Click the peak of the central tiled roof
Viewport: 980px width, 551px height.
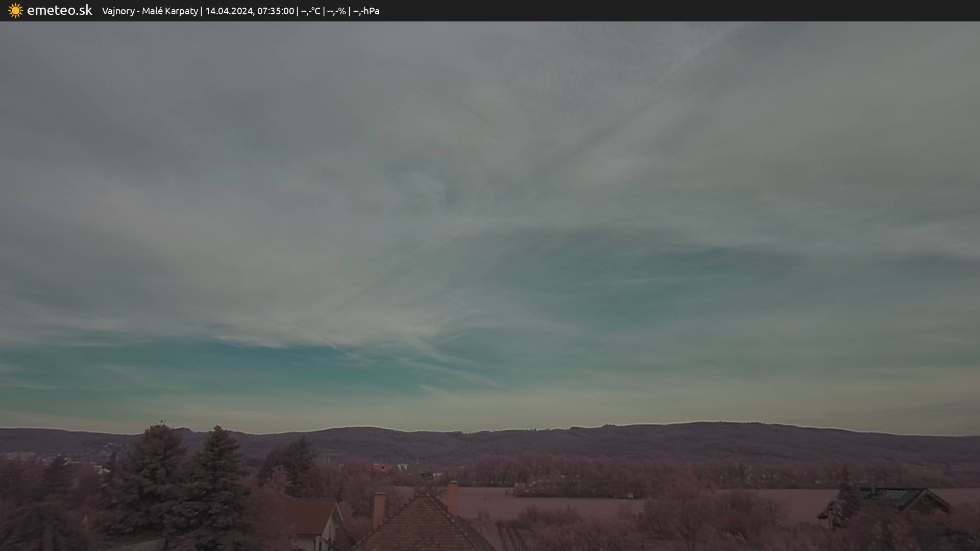[423, 494]
